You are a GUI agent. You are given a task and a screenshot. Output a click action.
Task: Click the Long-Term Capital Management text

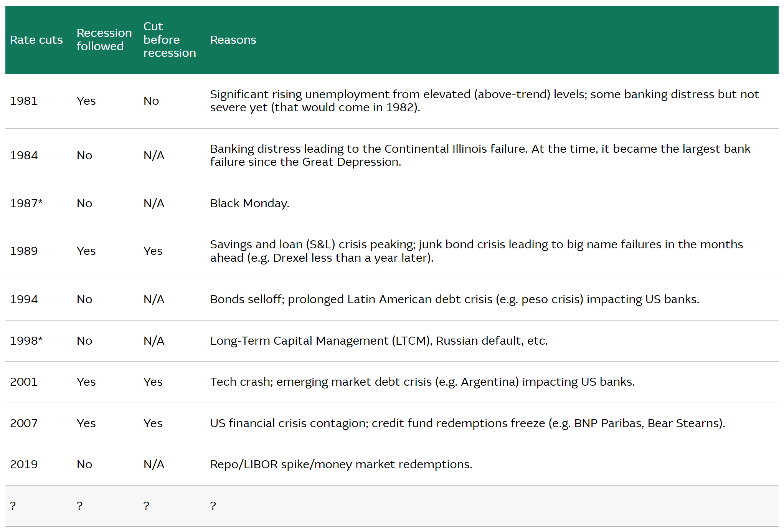pyautogui.click(x=379, y=341)
